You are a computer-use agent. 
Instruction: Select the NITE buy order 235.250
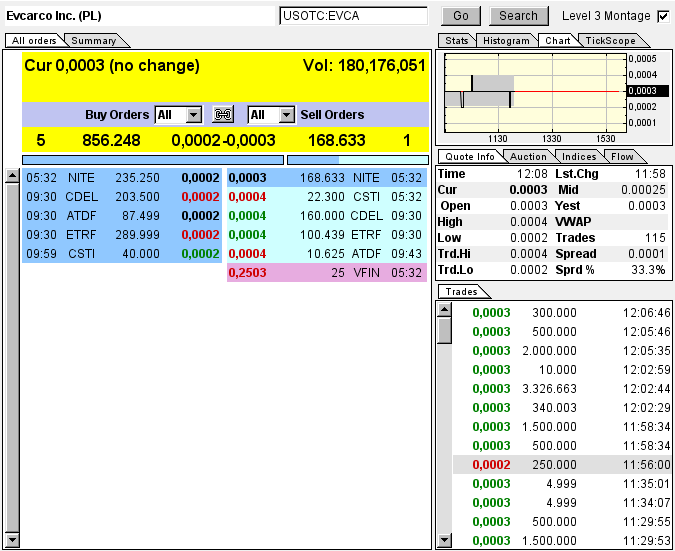(x=122, y=178)
